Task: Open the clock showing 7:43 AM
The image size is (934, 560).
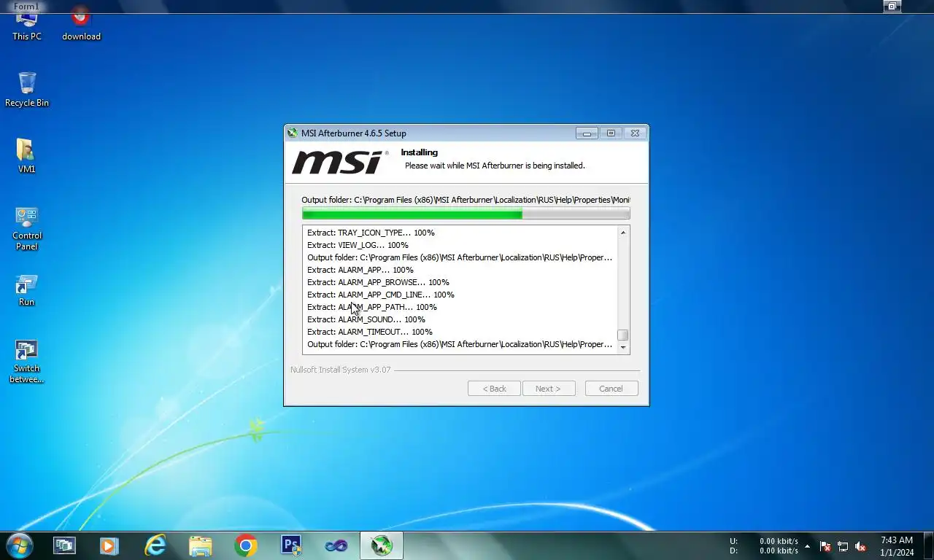Action: pos(897,546)
